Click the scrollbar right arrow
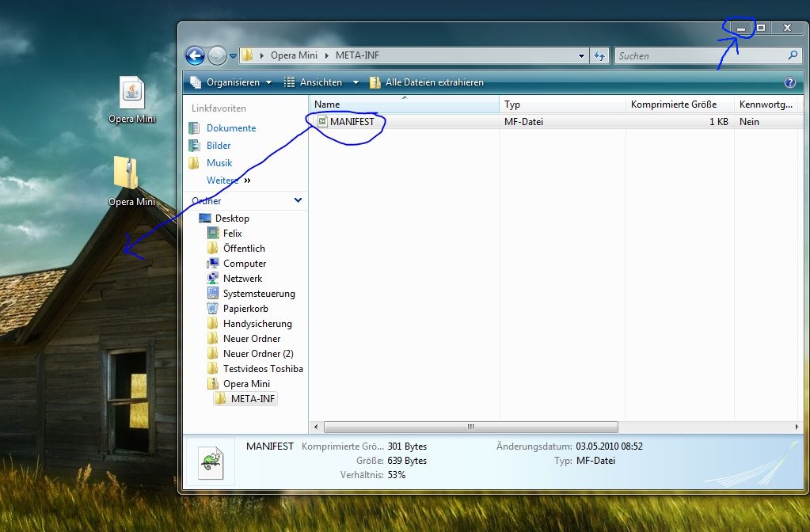The width and height of the screenshot is (810, 532). click(797, 427)
